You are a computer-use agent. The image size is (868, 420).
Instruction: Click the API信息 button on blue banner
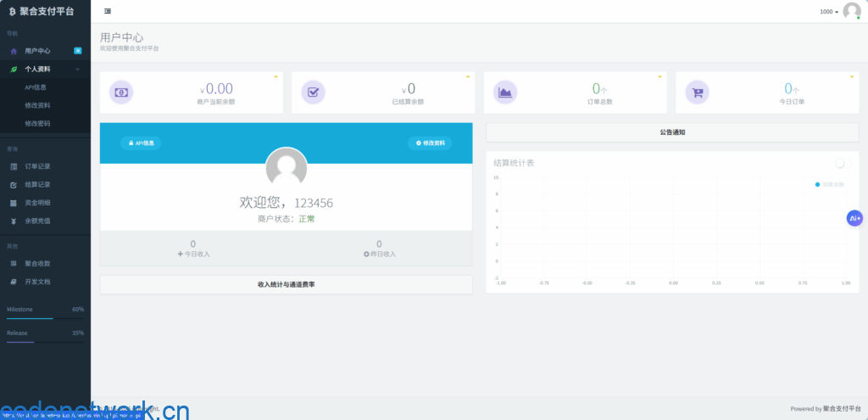pyautogui.click(x=141, y=143)
